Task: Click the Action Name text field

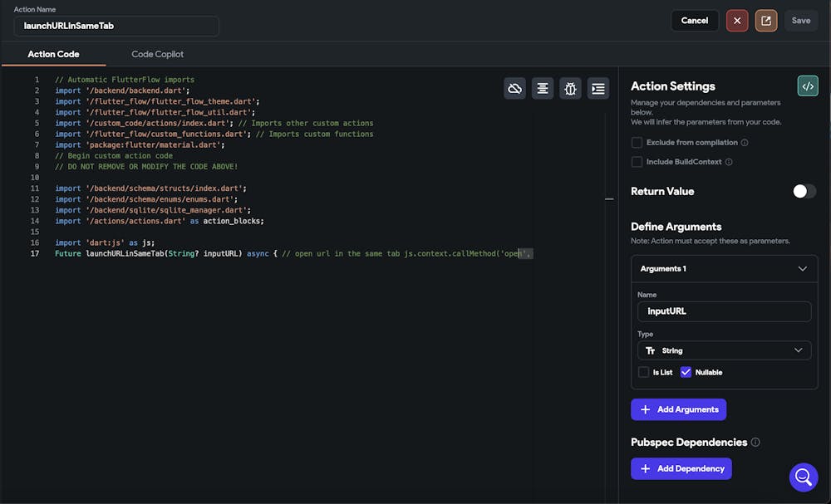Action: [x=116, y=26]
